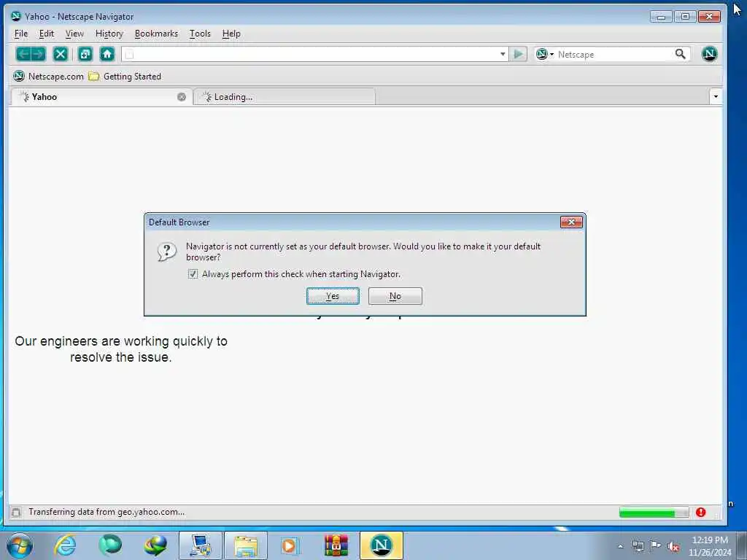Open the teal globe browser taskbar icon
The width and height of the screenshot is (747, 560).
point(111,545)
